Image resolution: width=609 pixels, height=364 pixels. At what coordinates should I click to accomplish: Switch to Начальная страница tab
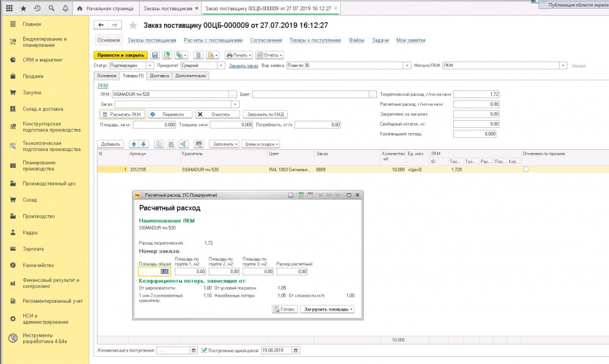click(106, 8)
